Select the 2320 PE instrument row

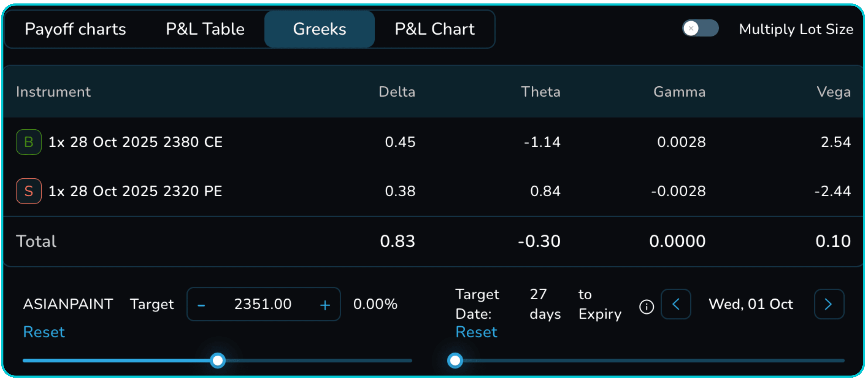pos(135,191)
